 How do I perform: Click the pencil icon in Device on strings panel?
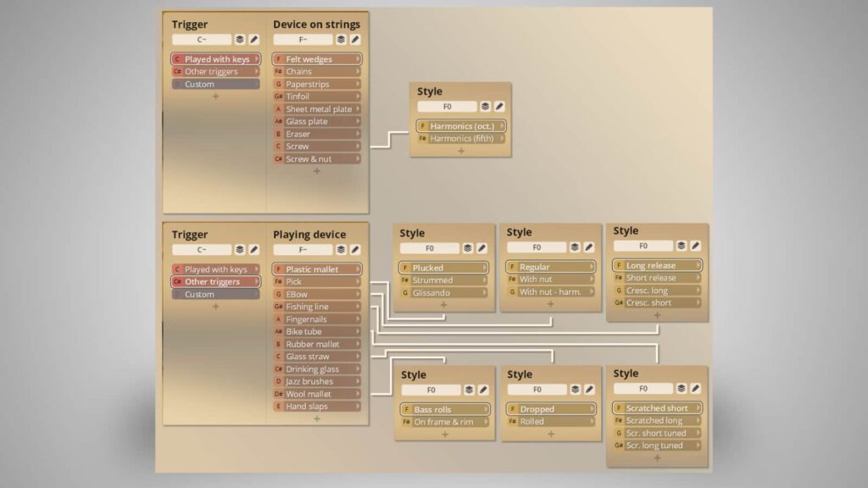pyautogui.click(x=355, y=39)
